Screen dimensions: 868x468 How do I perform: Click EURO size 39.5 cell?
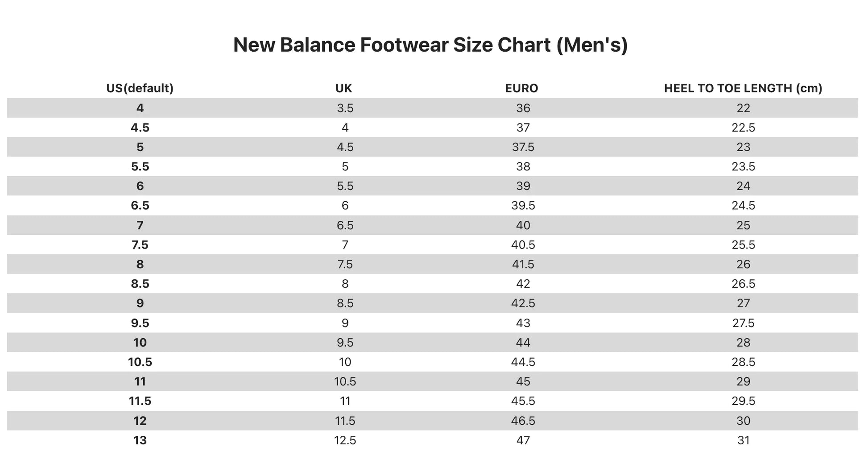pos(523,206)
